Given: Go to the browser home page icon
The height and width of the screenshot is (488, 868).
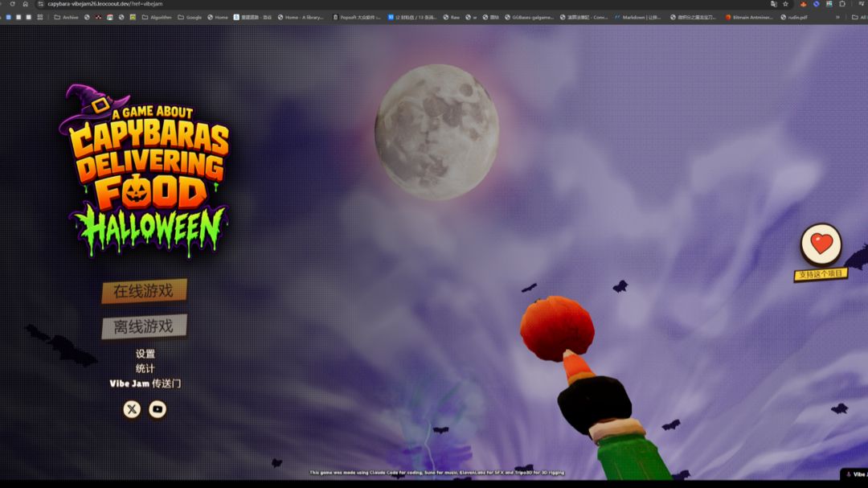Looking at the screenshot, I should pos(26,4).
